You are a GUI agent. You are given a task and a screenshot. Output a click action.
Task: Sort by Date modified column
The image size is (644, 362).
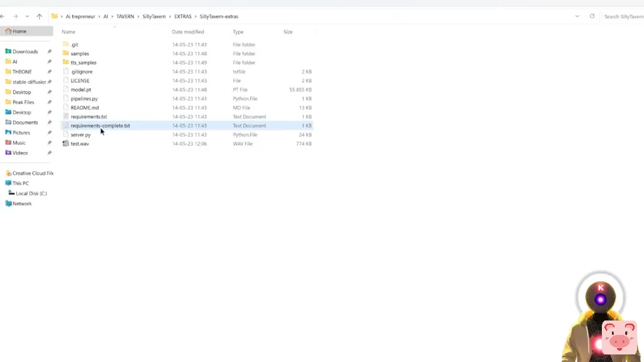click(187, 31)
